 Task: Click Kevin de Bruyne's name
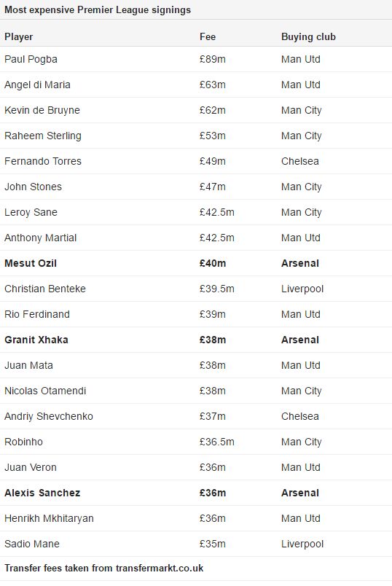42,110
